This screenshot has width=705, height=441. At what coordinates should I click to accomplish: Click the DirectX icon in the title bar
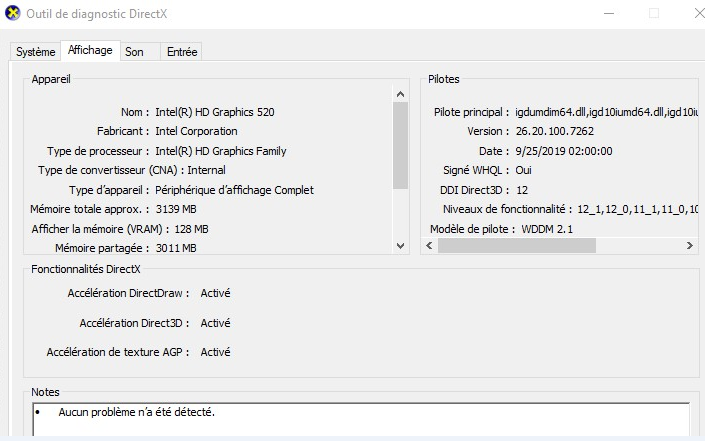click(x=11, y=14)
